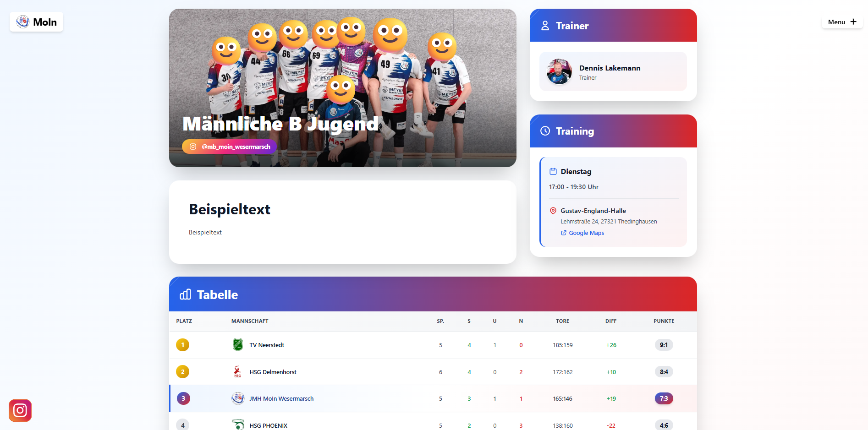
Task: Click the Dienstag calendar icon
Action: pyautogui.click(x=553, y=172)
